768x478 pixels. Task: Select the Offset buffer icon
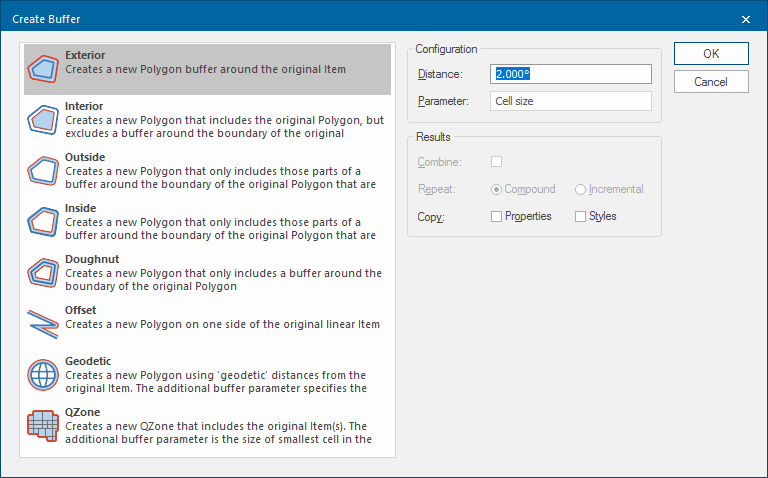pos(43,322)
